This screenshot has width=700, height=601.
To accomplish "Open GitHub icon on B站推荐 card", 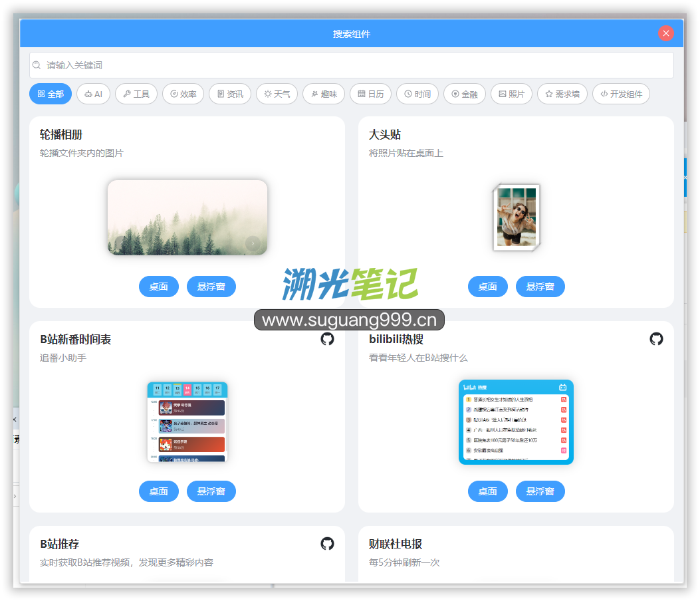I will click(x=327, y=543).
